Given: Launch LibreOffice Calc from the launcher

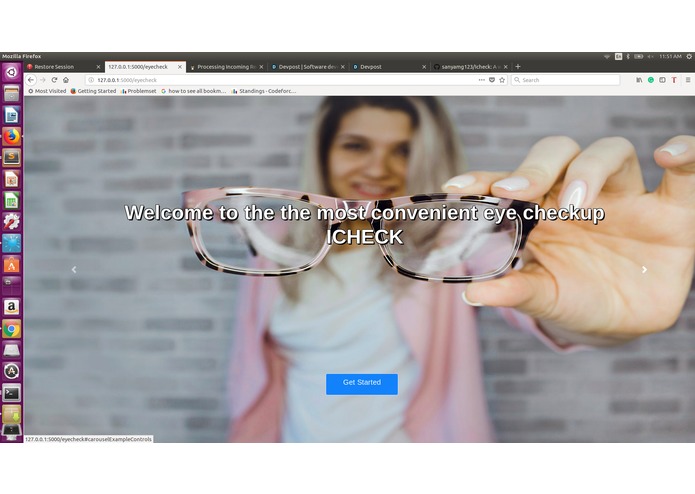Looking at the screenshot, I should [x=11, y=200].
